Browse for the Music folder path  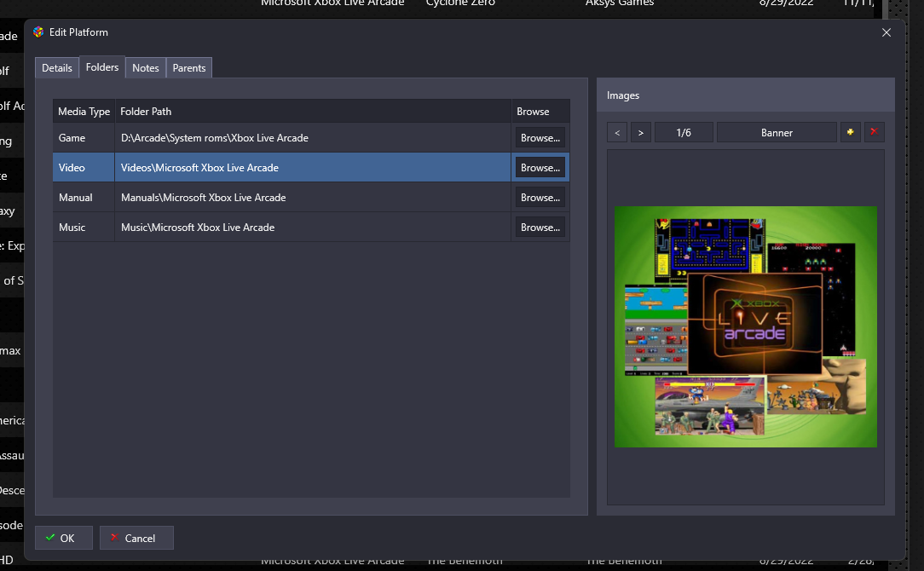click(x=540, y=228)
